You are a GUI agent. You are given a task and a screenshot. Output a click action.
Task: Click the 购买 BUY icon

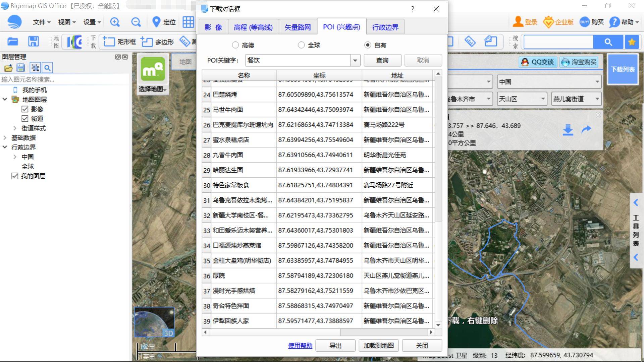click(584, 22)
